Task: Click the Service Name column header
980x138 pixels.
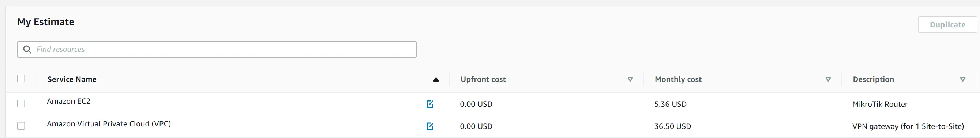Action: click(x=72, y=79)
